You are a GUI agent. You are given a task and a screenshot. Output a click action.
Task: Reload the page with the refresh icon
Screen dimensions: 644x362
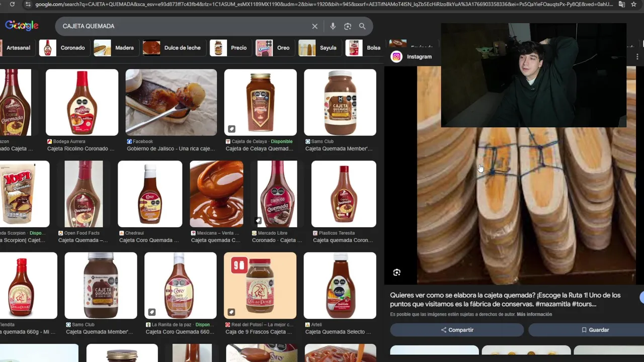(12, 4)
